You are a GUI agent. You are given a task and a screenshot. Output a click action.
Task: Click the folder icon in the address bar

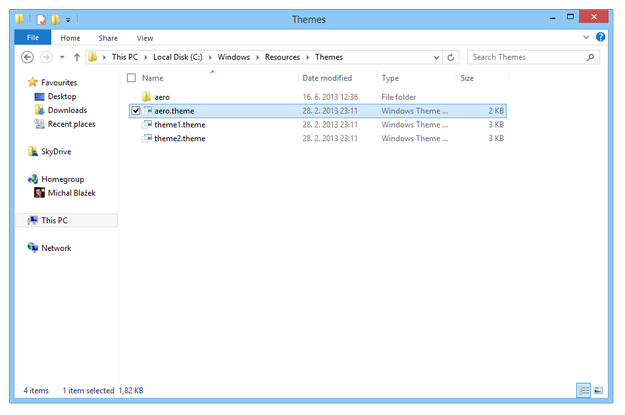click(92, 57)
